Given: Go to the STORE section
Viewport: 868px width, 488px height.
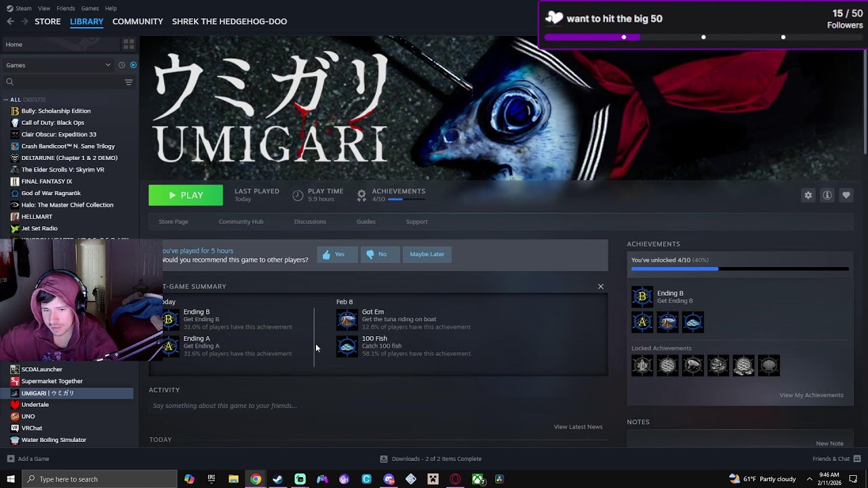Looking at the screenshot, I should point(47,22).
